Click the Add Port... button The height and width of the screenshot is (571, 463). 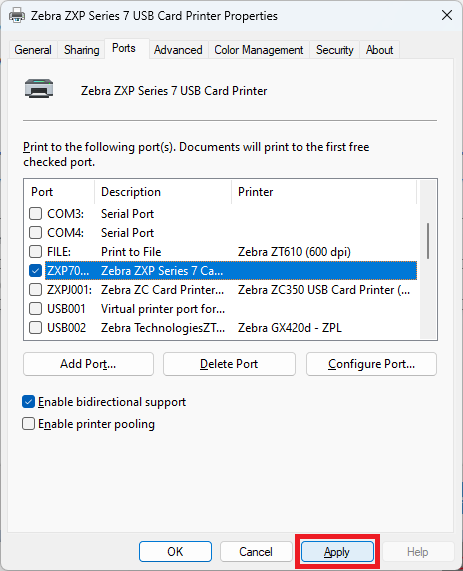pyautogui.click(x=88, y=364)
